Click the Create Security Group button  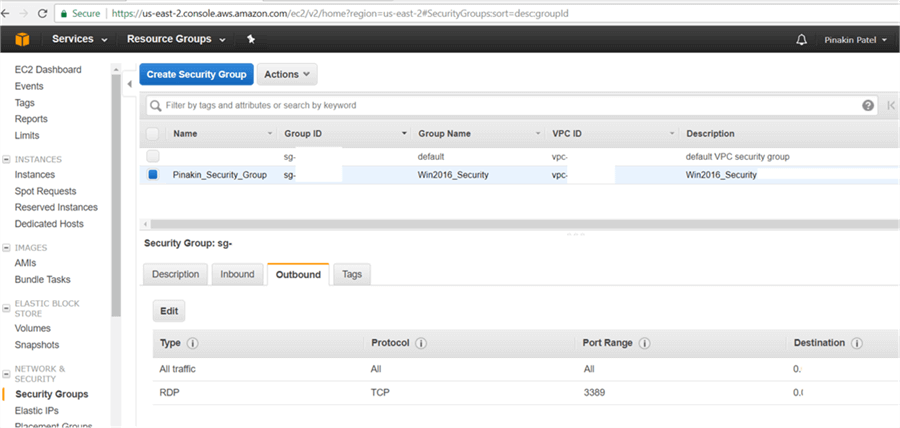[196, 75]
